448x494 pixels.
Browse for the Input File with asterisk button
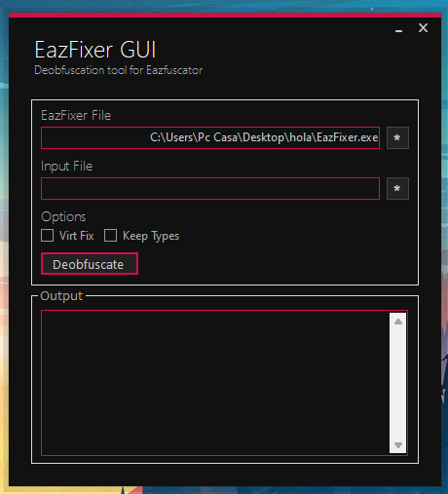click(397, 188)
